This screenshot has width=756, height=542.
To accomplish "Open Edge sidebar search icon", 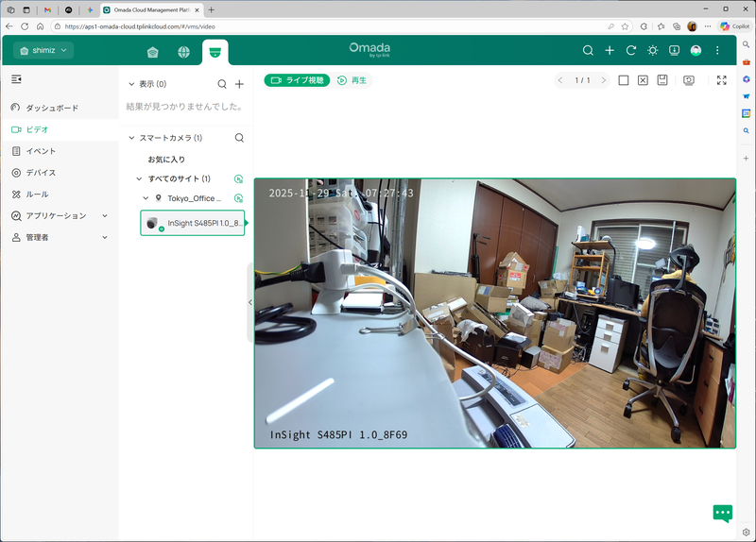I will (746, 44).
